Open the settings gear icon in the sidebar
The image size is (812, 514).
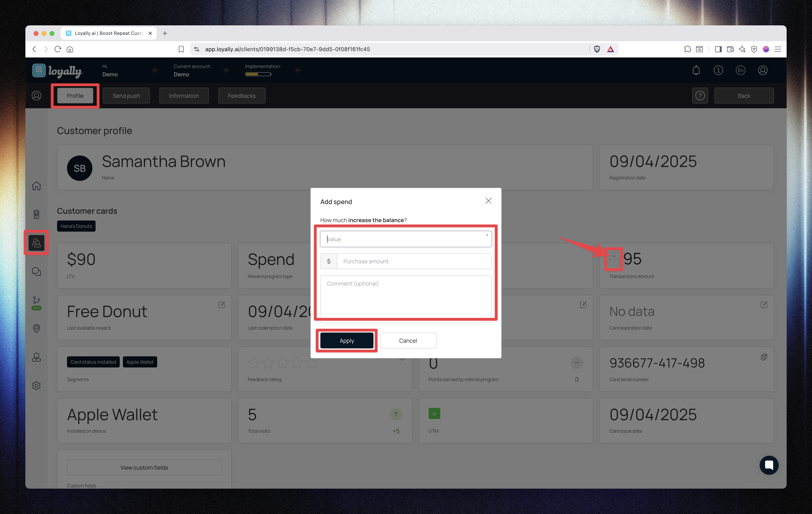pos(36,385)
